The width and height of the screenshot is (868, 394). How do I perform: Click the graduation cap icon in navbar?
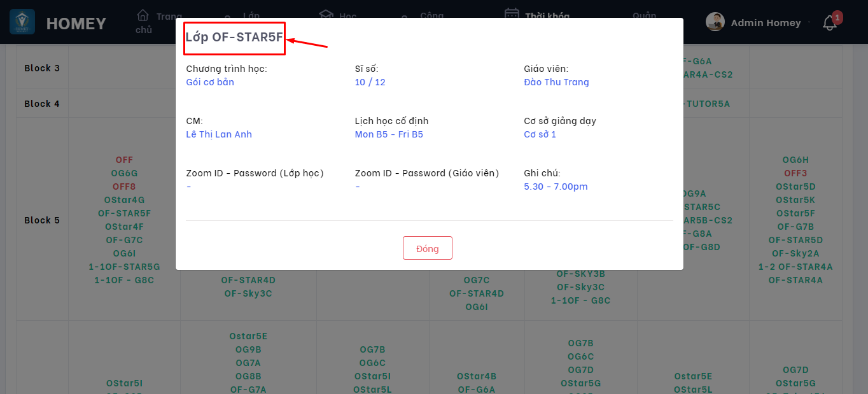click(326, 14)
